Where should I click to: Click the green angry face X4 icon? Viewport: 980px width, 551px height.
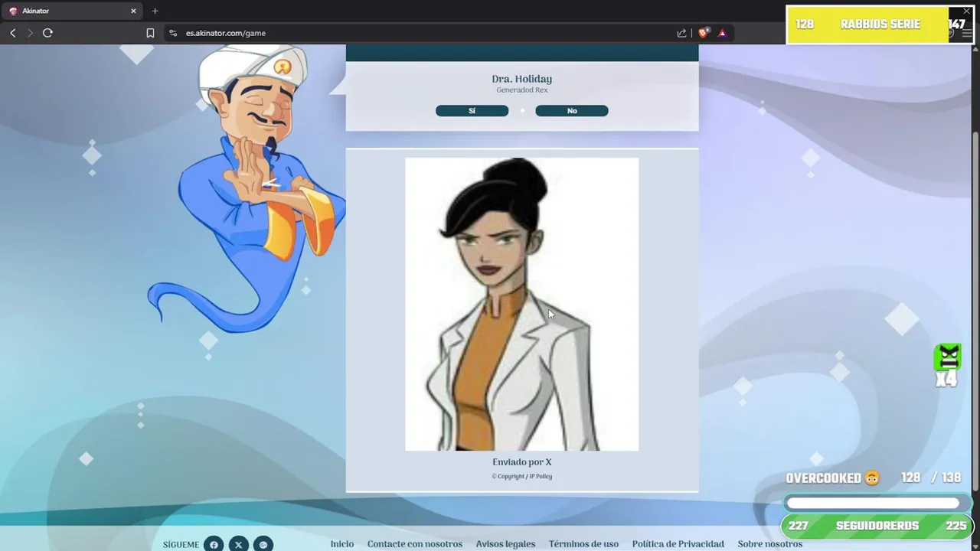click(x=947, y=365)
